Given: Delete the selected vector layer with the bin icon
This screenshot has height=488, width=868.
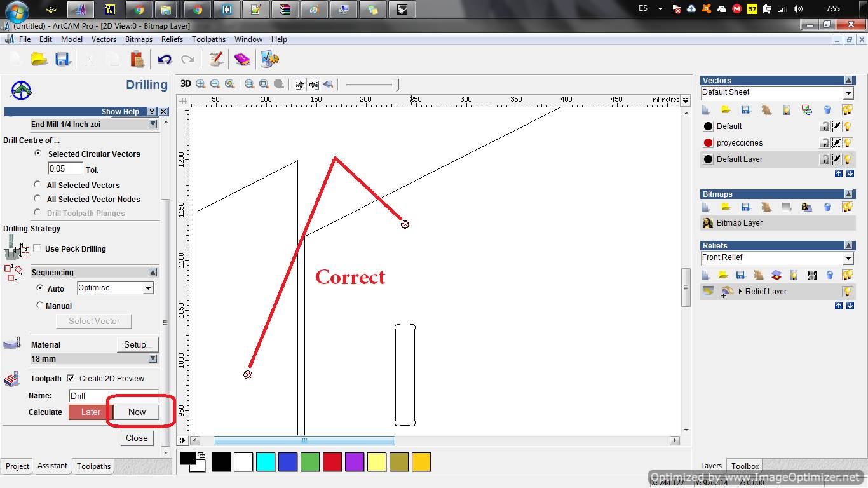Looking at the screenshot, I should click(827, 110).
